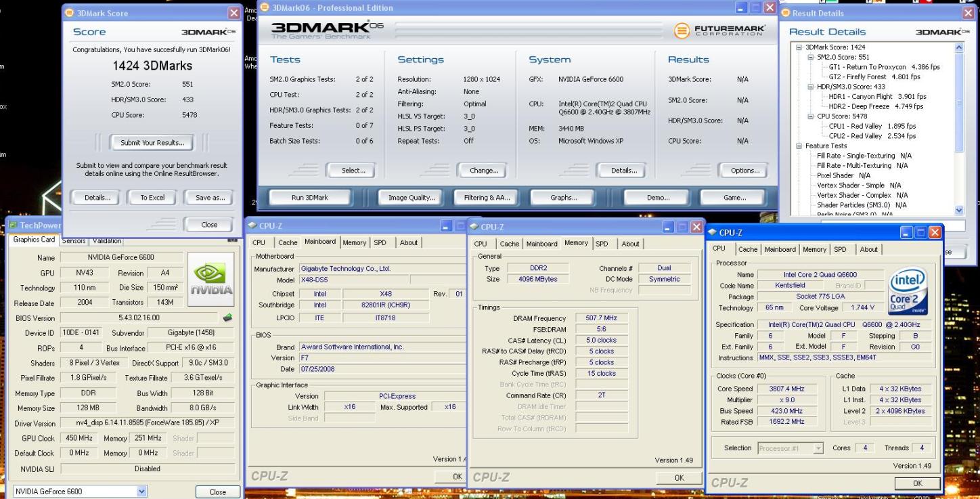
Task: Click the Result Details scrollbar up arrow
Action: 958,47
